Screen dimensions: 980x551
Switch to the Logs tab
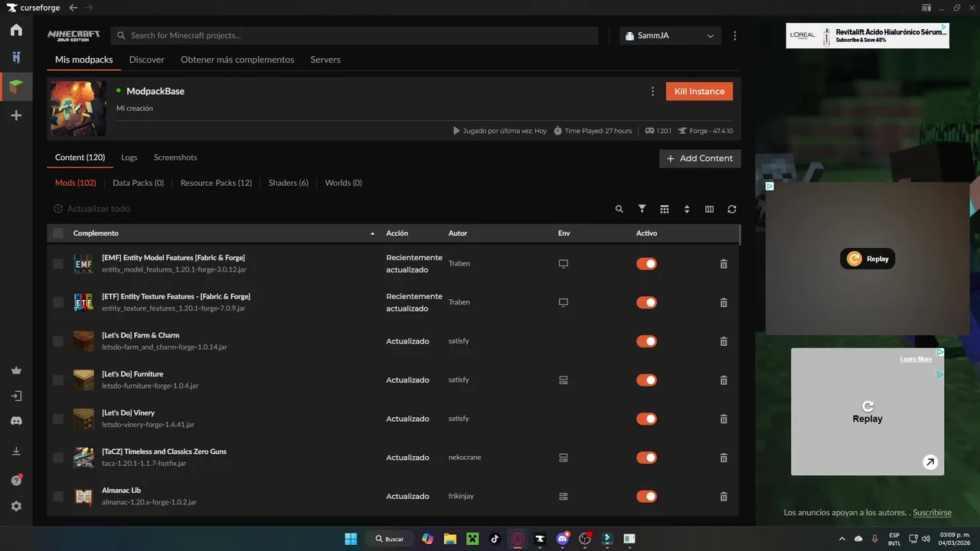(129, 158)
